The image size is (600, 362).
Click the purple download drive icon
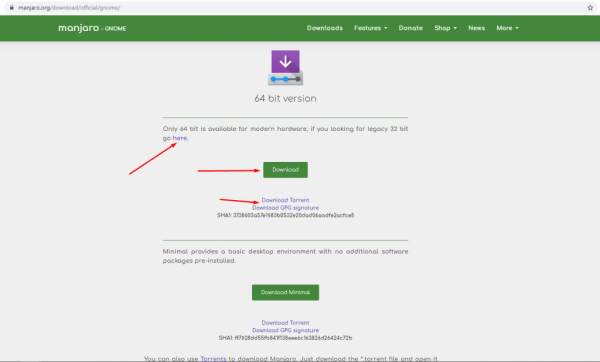point(285,68)
